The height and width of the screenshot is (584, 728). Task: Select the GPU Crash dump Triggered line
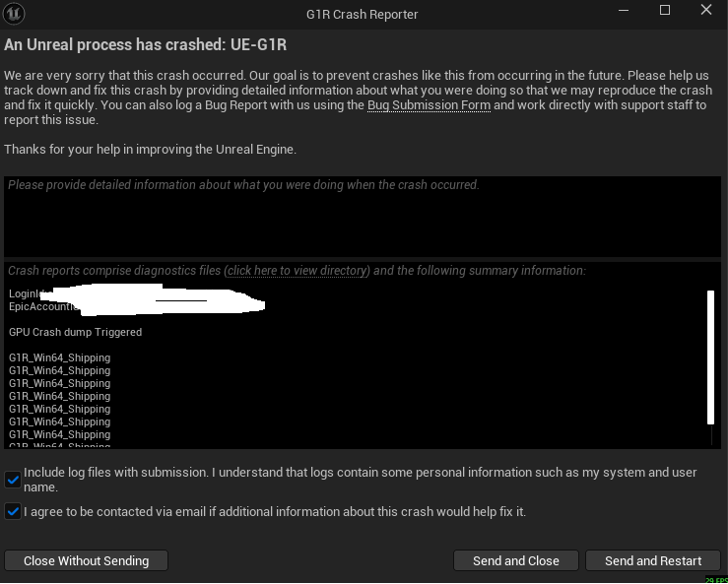pos(75,333)
